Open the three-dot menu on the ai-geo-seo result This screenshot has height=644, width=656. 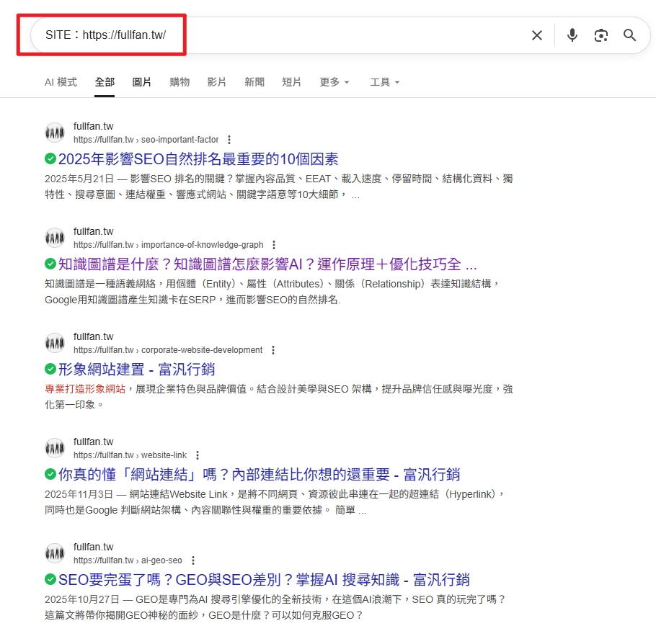pos(193,560)
